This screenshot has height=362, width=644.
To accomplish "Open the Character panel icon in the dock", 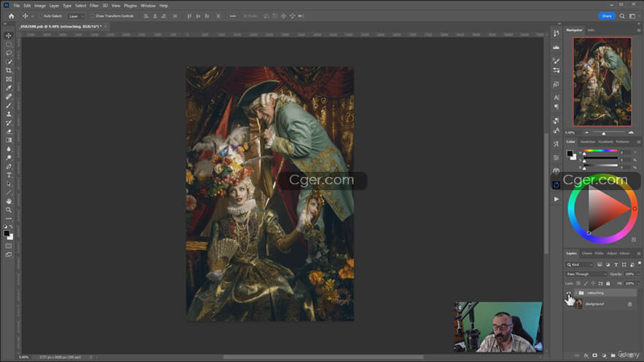I will 556,97.
